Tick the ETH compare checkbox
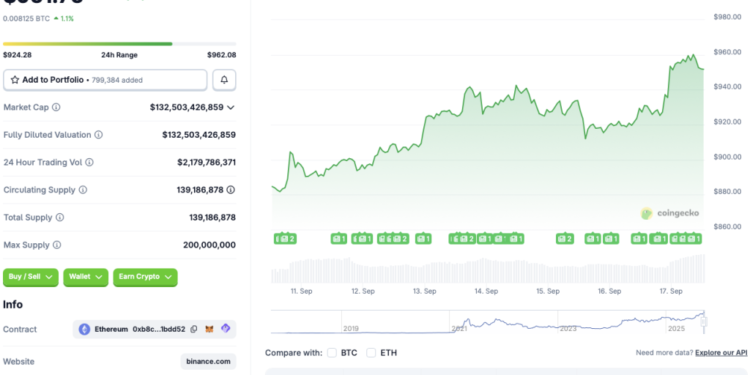This screenshot has width=750, height=375. pyautogui.click(x=371, y=353)
